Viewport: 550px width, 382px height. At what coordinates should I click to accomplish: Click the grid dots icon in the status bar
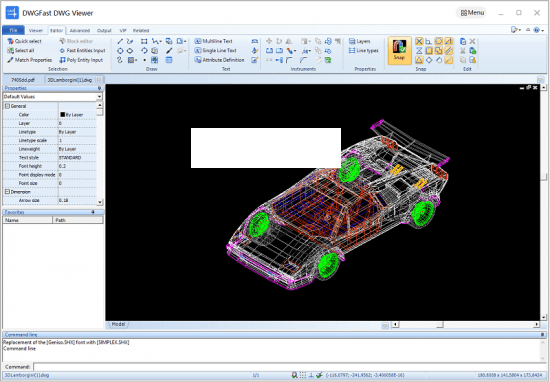(x=303, y=375)
